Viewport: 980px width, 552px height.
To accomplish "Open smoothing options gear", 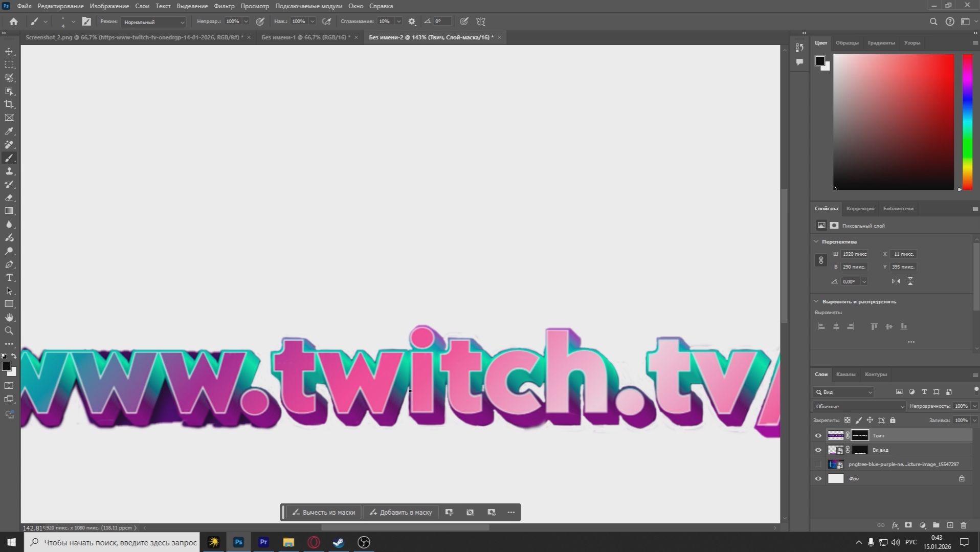I will [x=412, y=21].
